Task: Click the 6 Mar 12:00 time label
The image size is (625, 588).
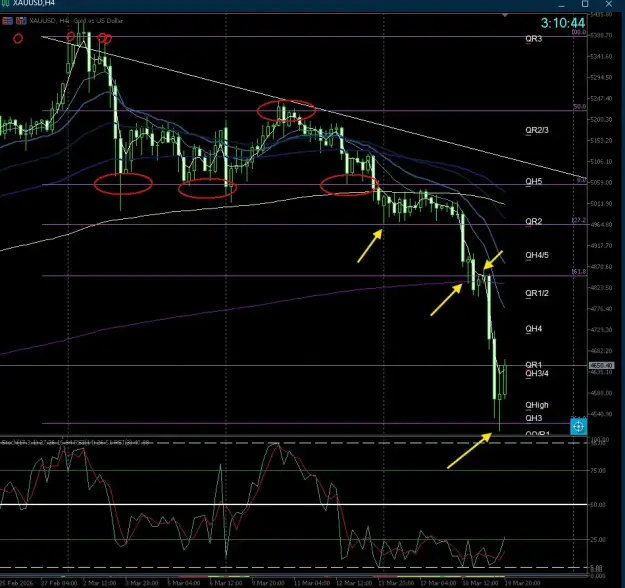Action: pos(226,583)
